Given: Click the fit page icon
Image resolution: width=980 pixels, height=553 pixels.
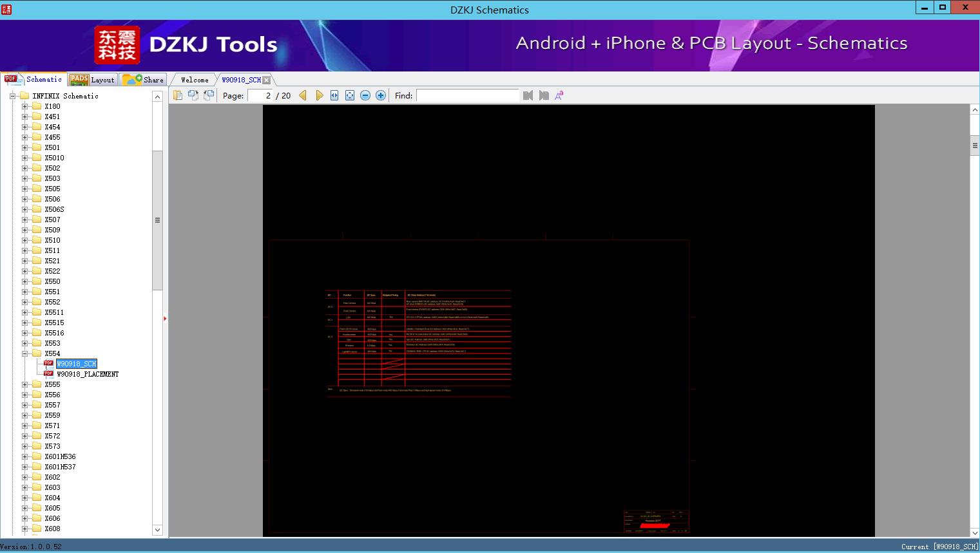Looking at the screenshot, I should point(350,95).
